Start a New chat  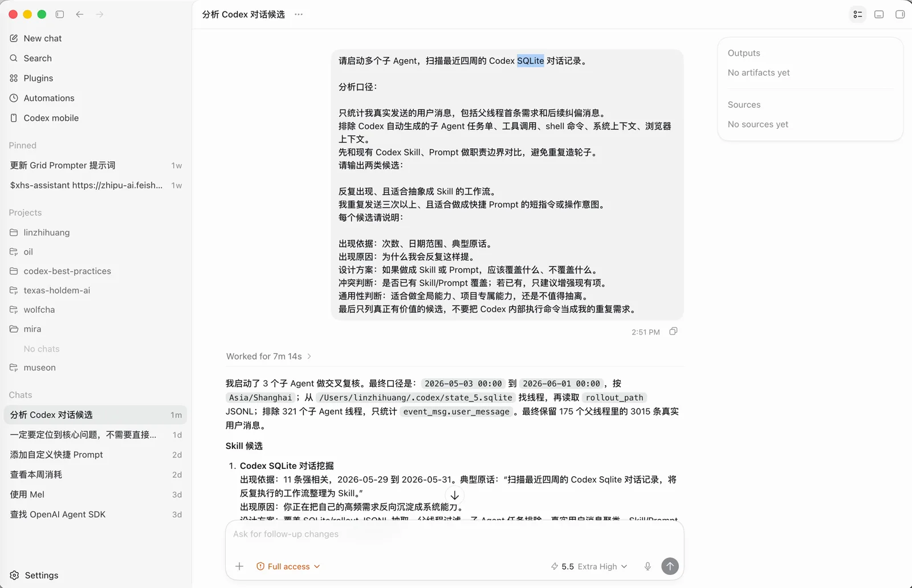[96, 38]
